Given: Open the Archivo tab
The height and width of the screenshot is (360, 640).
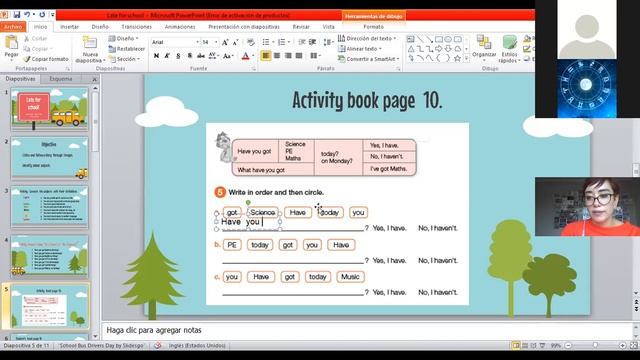Looking at the screenshot, I should 13,27.
